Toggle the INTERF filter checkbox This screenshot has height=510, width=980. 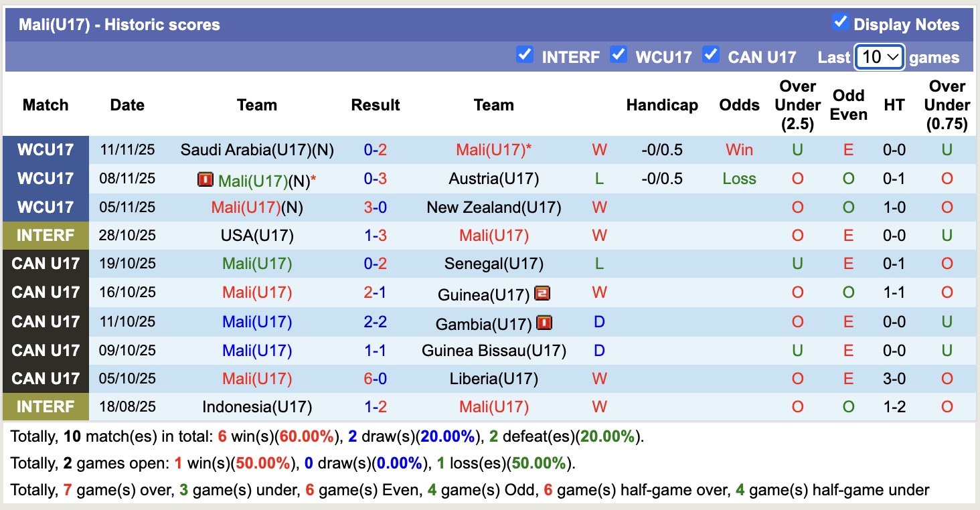[525, 55]
